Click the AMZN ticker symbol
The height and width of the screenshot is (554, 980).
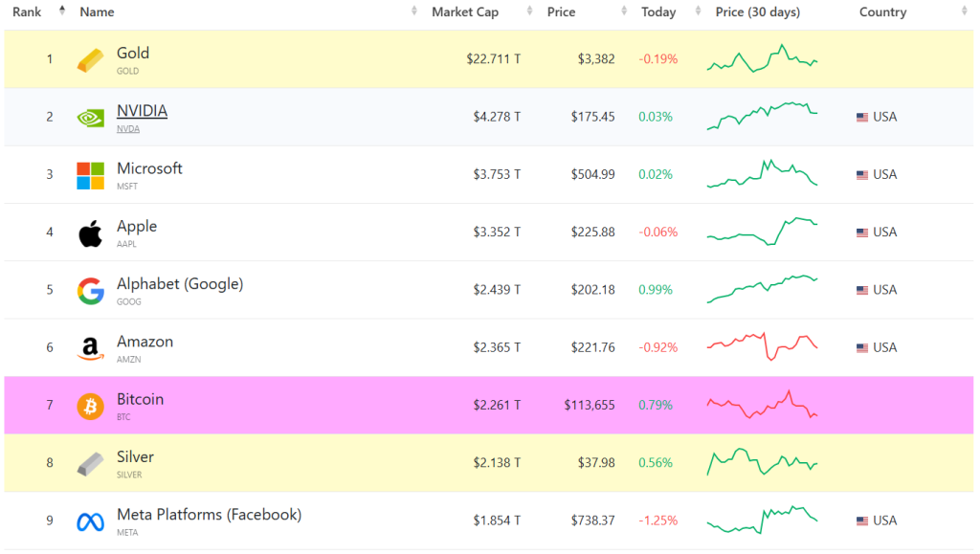tap(129, 360)
